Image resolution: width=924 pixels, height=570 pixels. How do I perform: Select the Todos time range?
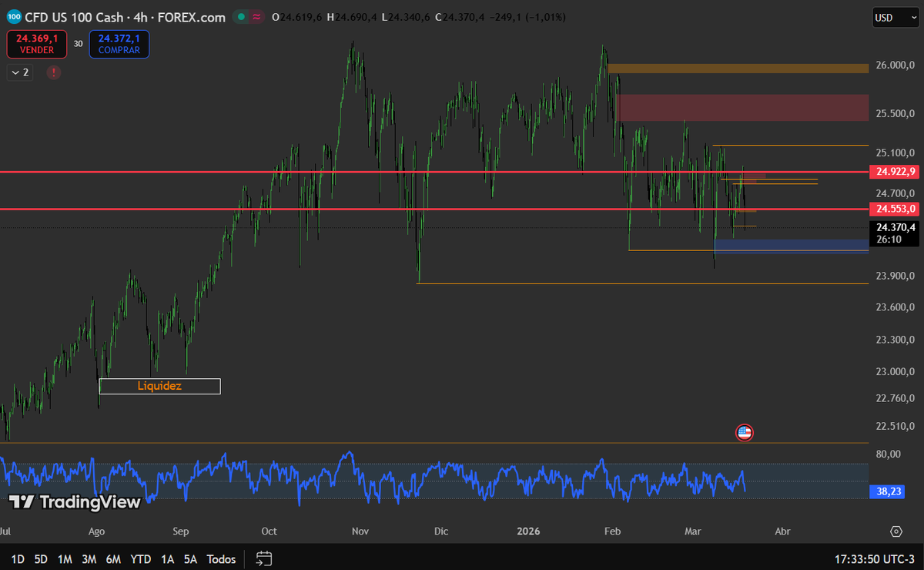point(221,558)
